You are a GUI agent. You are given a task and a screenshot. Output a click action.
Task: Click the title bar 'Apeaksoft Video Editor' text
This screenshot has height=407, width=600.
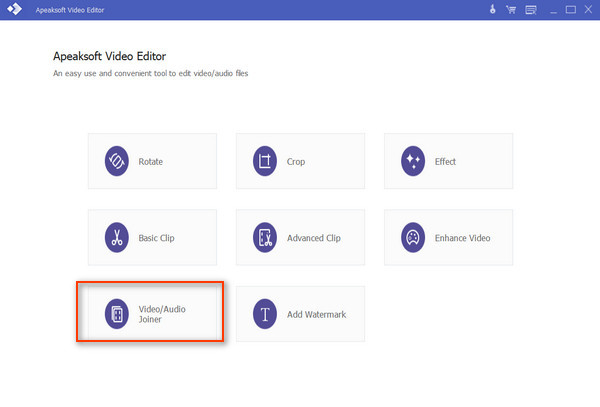tap(70, 10)
